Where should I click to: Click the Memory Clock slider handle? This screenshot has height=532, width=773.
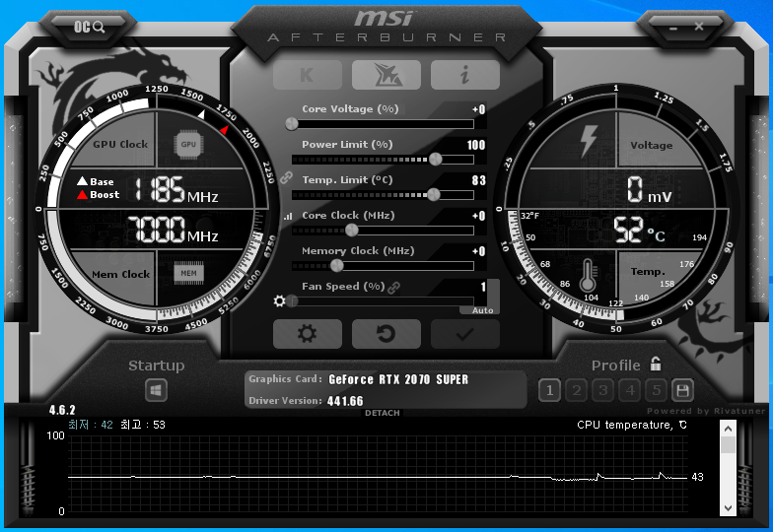(337, 266)
